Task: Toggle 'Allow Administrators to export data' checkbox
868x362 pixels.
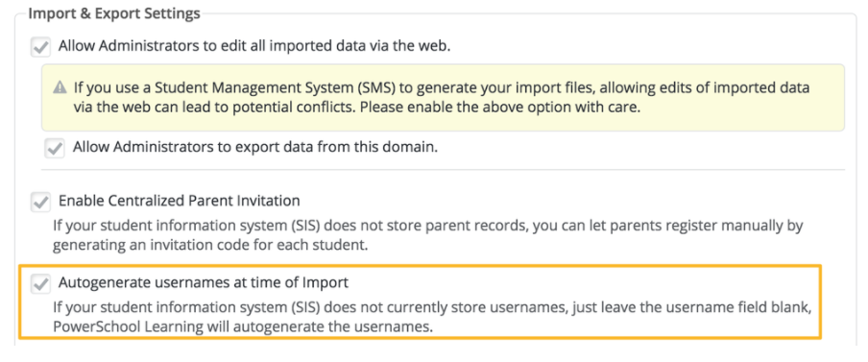Action: [x=55, y=148]
